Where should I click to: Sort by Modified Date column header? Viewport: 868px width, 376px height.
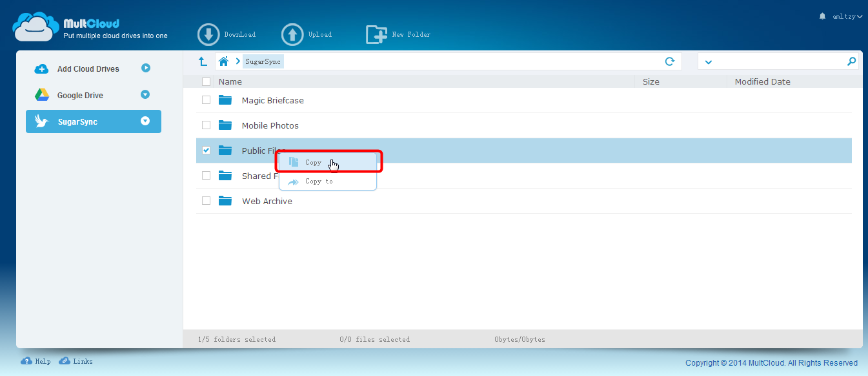pyautogui.click(x=763, y=81)
